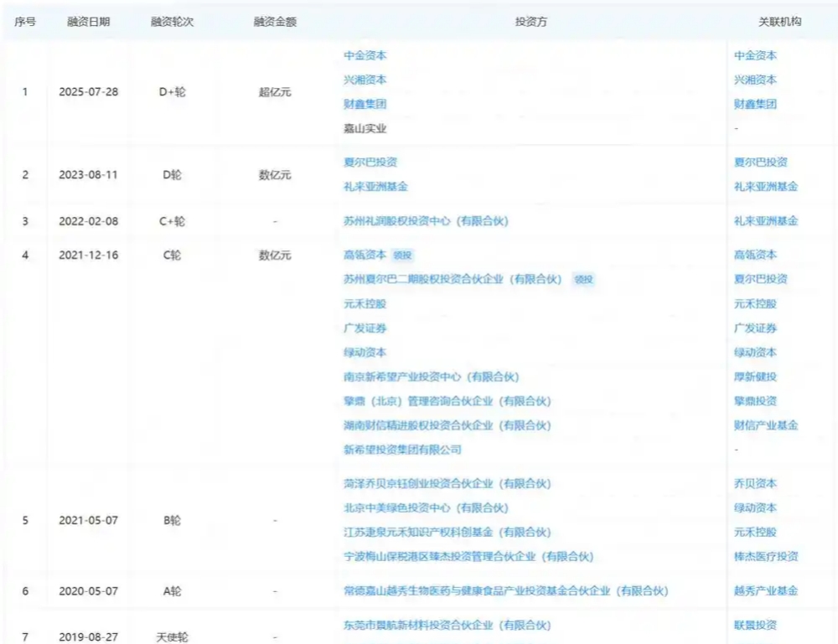
Task: Open 江苏疌泉元禾知识产权科创基金 link
Action: click(447, 533)
